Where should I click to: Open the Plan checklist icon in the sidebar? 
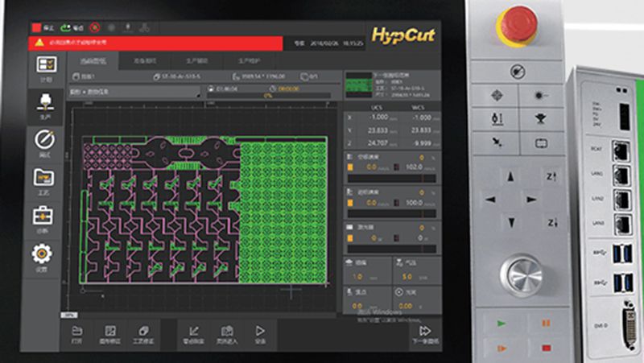click(46, 67)
